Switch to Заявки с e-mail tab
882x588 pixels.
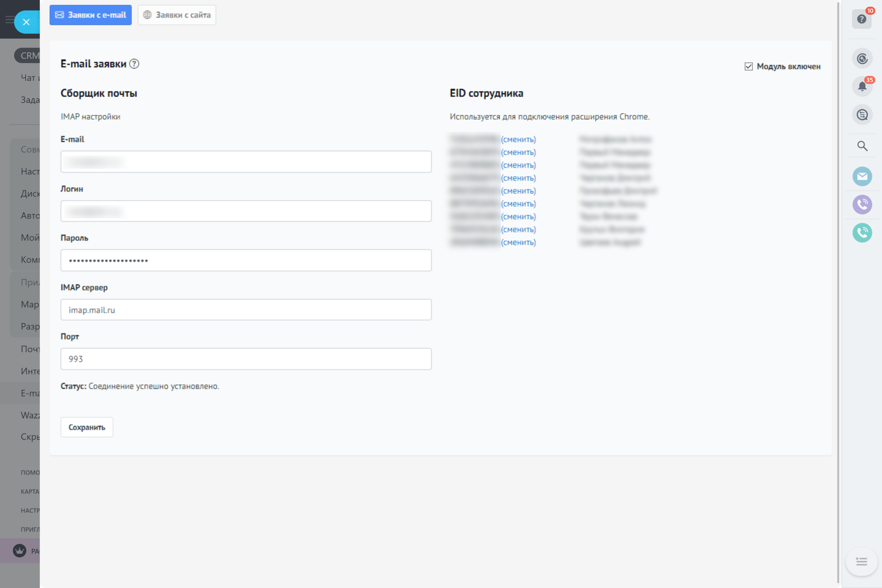(90, 15)
